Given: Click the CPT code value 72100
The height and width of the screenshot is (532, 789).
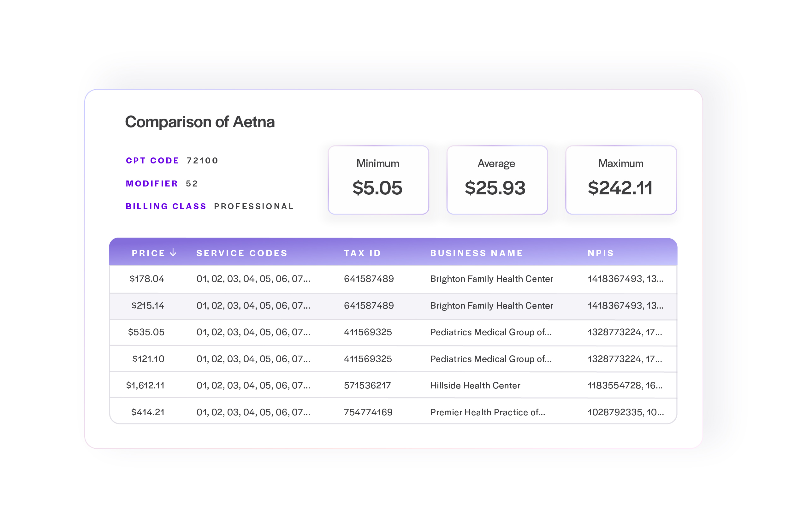Looking at the screenshot, I should click(202, 161).
